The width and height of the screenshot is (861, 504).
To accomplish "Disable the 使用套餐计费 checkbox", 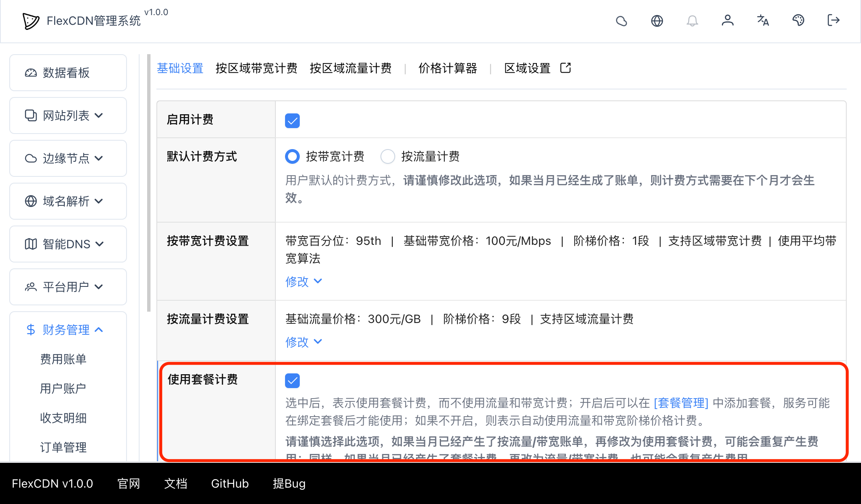I will pos(293,381).
